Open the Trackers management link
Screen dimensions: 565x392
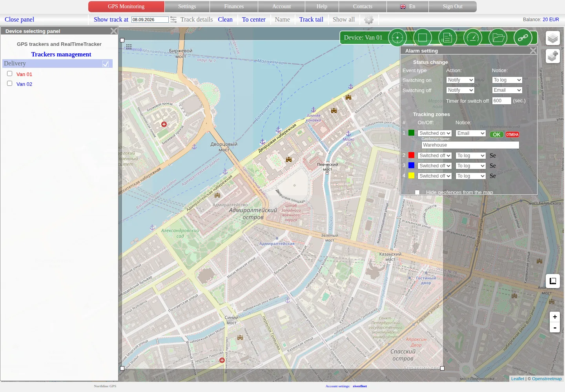pyautogui.click(x=61, y=54)
